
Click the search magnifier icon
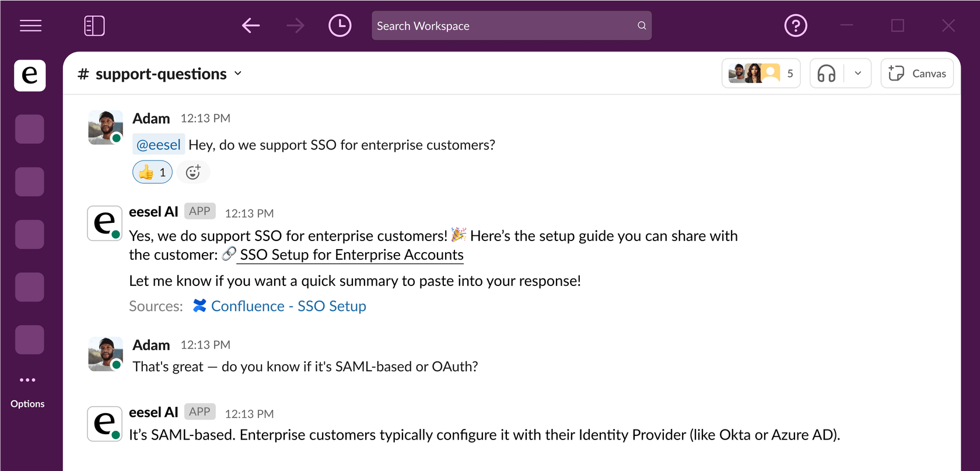642,26
